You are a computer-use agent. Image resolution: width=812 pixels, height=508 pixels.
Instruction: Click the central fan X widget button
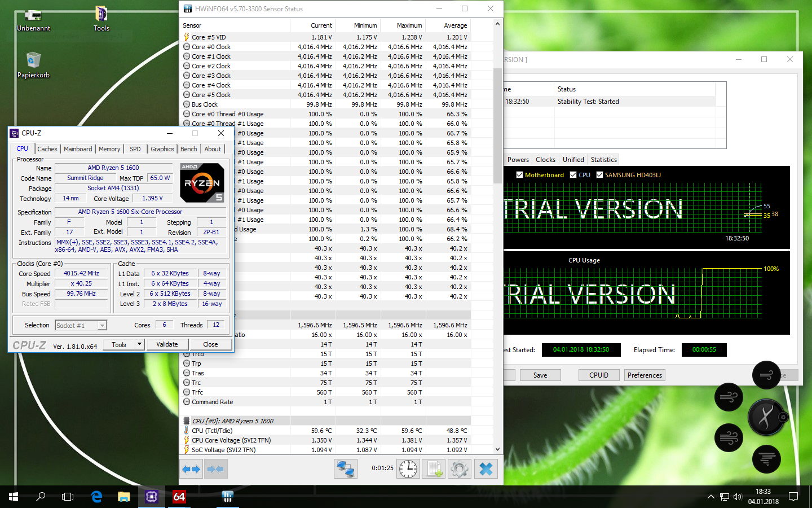pyautogui.click(x=765, y=418)
